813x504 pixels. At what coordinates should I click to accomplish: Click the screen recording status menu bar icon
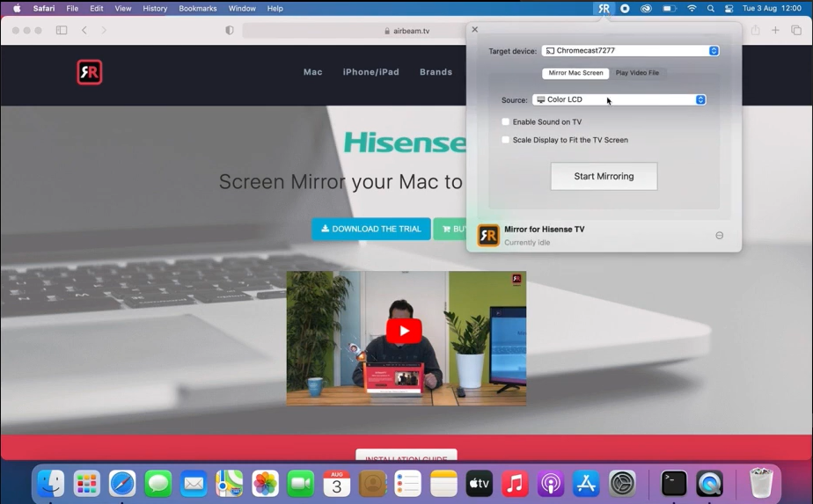click(x=625, y=8)
